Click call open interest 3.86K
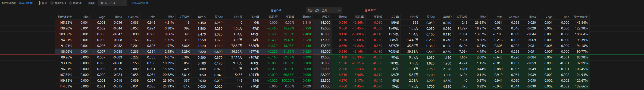Image resolution: width=644 pixels, height=90 pixels. coord(185,46)
